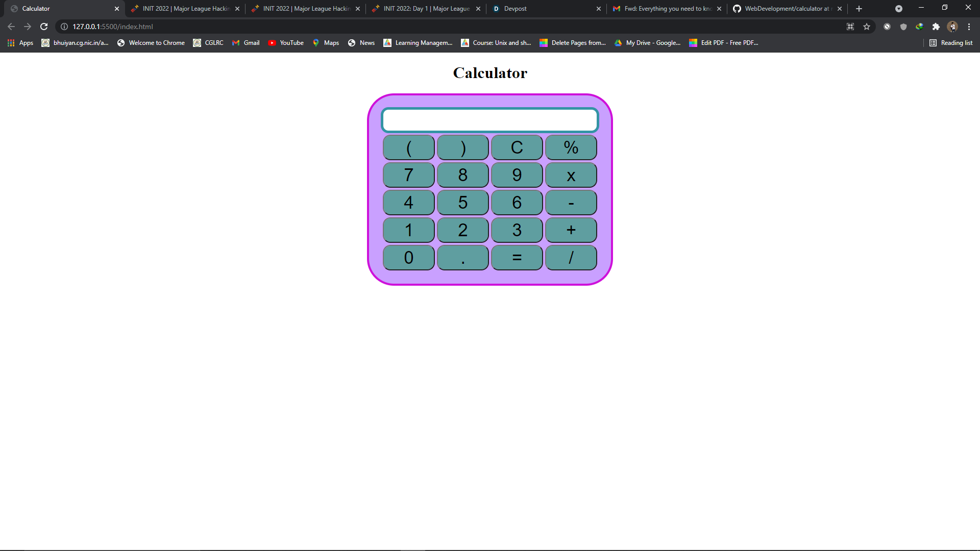The height and width of the screenshot is (551, 980).
Task: Open the Reading list panel
Action: tap(951, 43)
